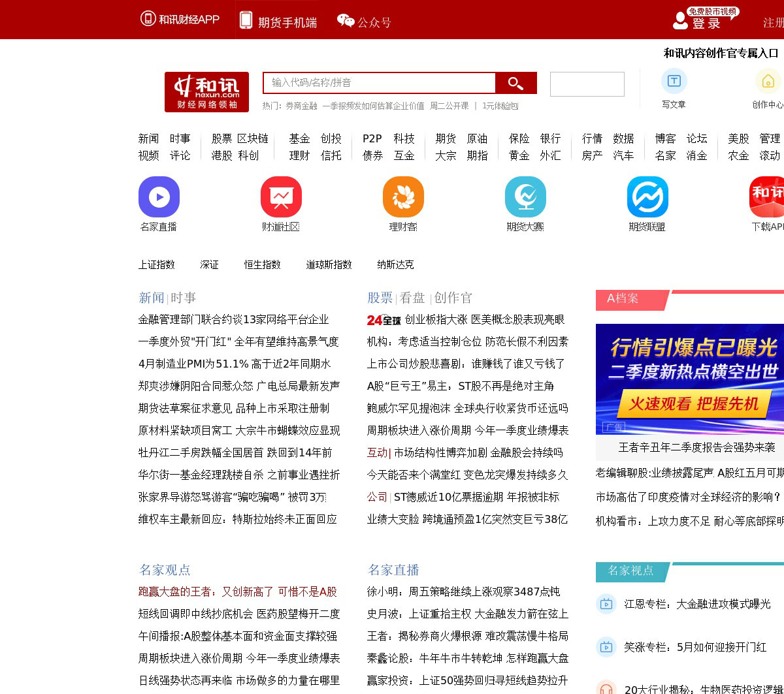This screenshot has height=694, width=784.
Task: Switch to the 纳斯达克 index tab
Action: tap(395, 264)
